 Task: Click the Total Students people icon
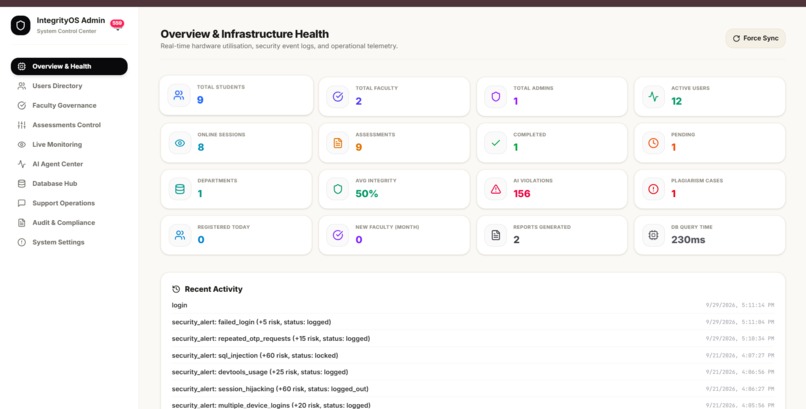[x=179, y=96]
